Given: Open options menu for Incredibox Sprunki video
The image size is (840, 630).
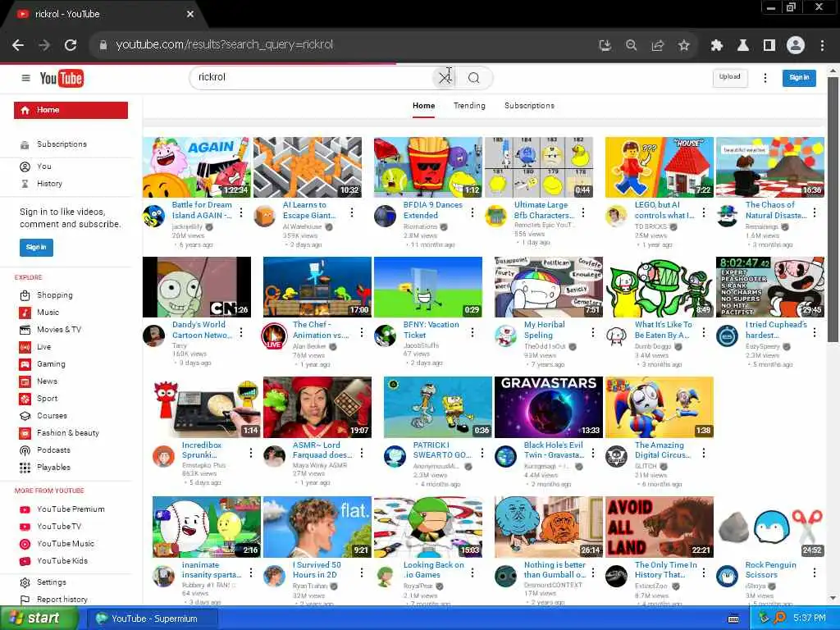Looking at the screenshot, I should coord(251,453).
